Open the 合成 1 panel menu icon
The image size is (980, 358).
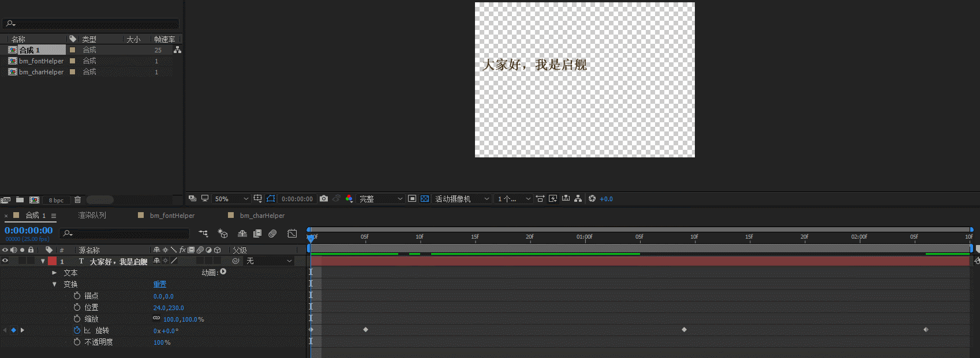pos(54,216)
